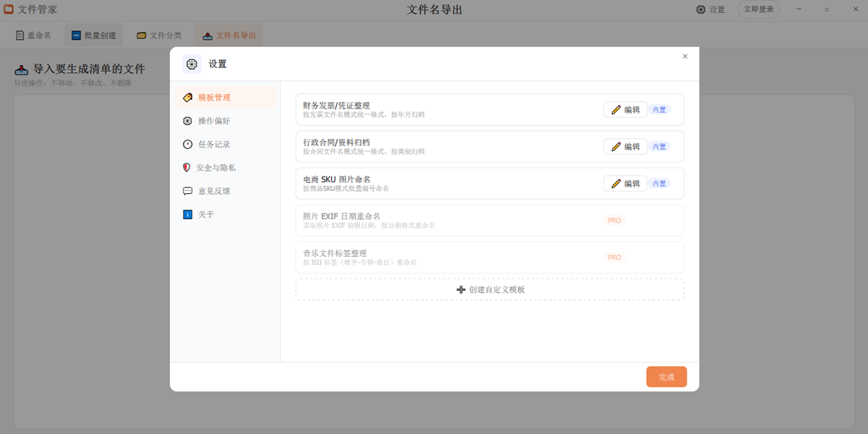868x434 pixels.
Task: Click description 按合同文件名模式统一格式，按类别归档
Action: click(x=364, y=152)
